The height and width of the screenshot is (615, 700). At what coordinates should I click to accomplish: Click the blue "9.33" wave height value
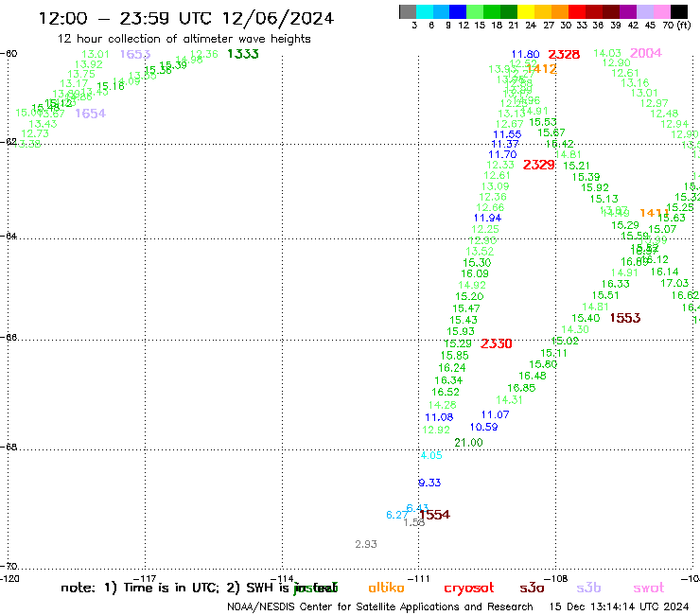429,483
